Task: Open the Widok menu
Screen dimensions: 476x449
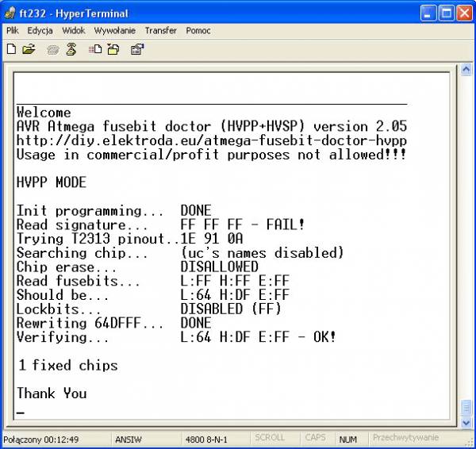Action: [x=73, y=30]
